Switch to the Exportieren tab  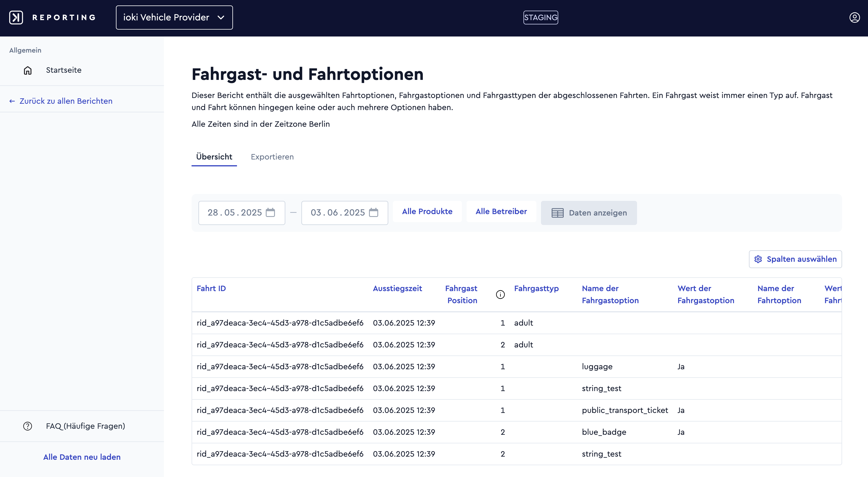[272, 157]
